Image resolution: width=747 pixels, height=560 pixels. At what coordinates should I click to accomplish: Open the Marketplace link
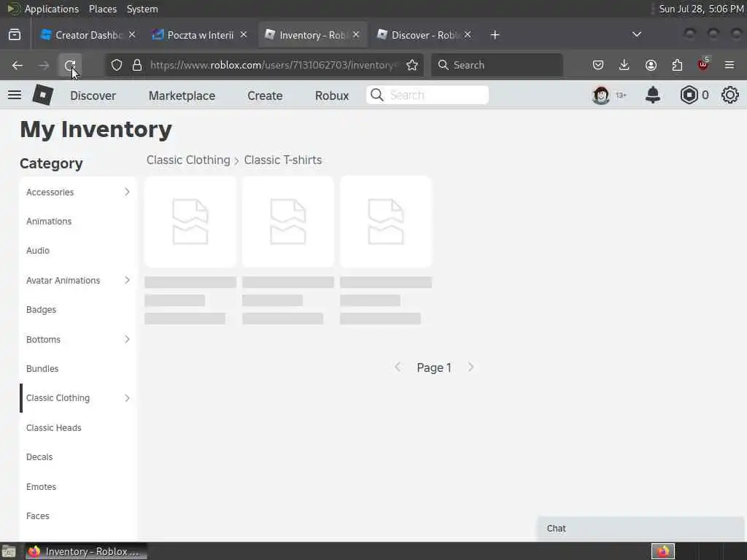tap(182, 96)
